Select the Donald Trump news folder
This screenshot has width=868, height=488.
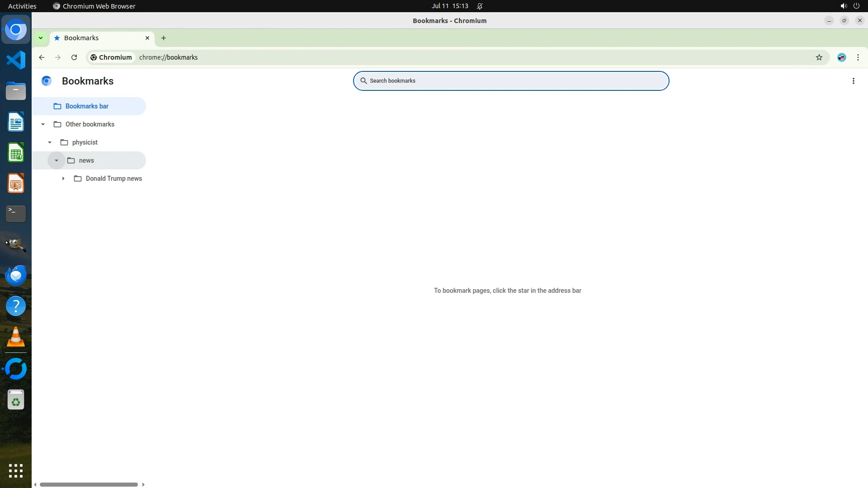tap(113, 178)
